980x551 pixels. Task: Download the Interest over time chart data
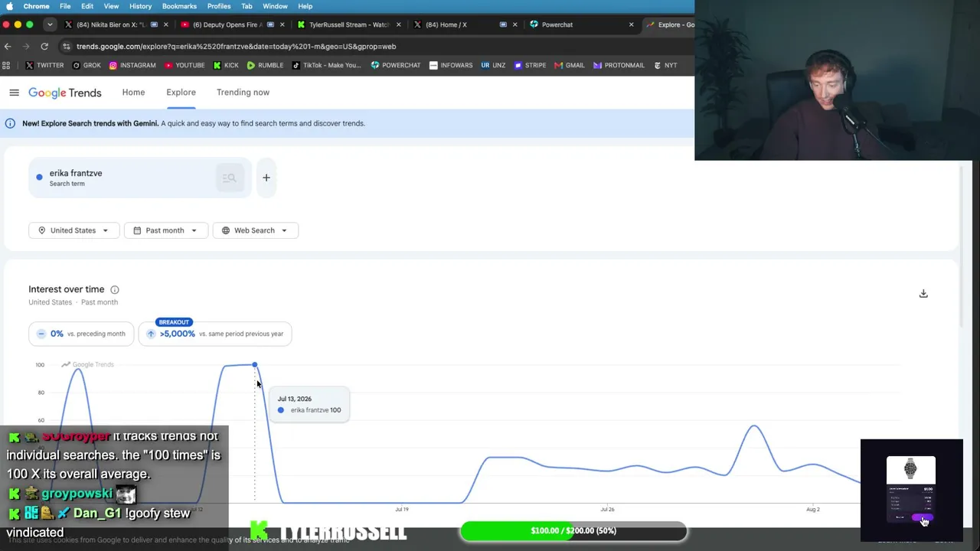923,294
